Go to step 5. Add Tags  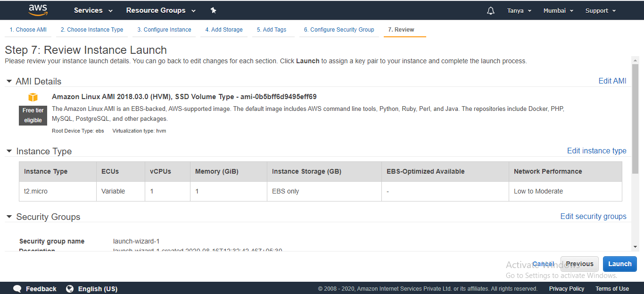272,29
